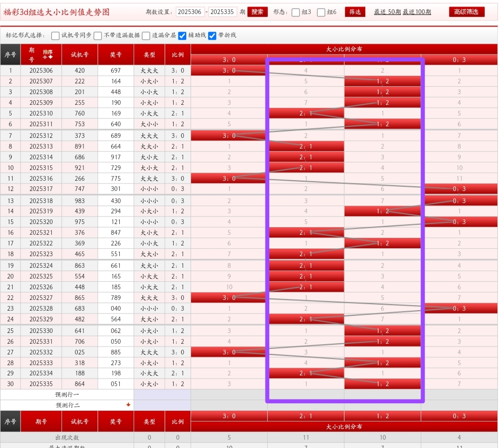
Task: Toggle the 试机号同步 checkbox
Action: (x=55, y=36)
